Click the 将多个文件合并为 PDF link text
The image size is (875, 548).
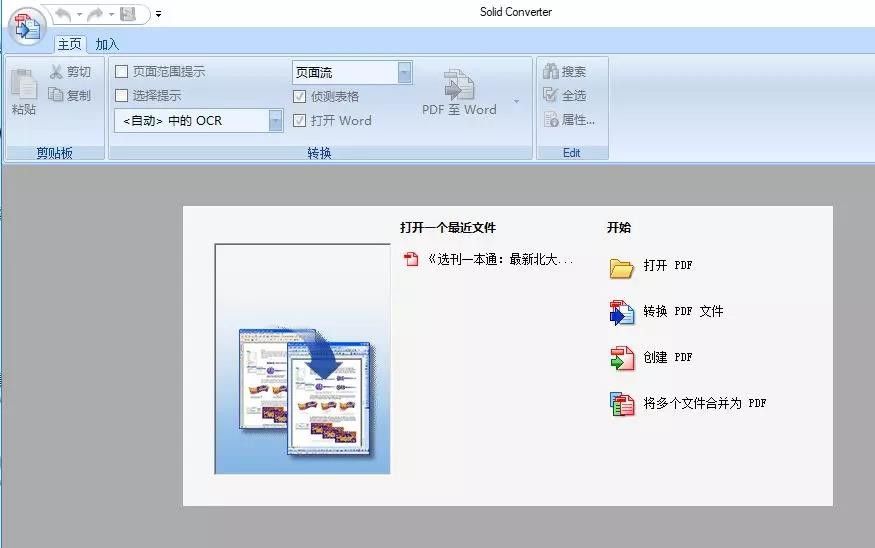click(705, 403)
